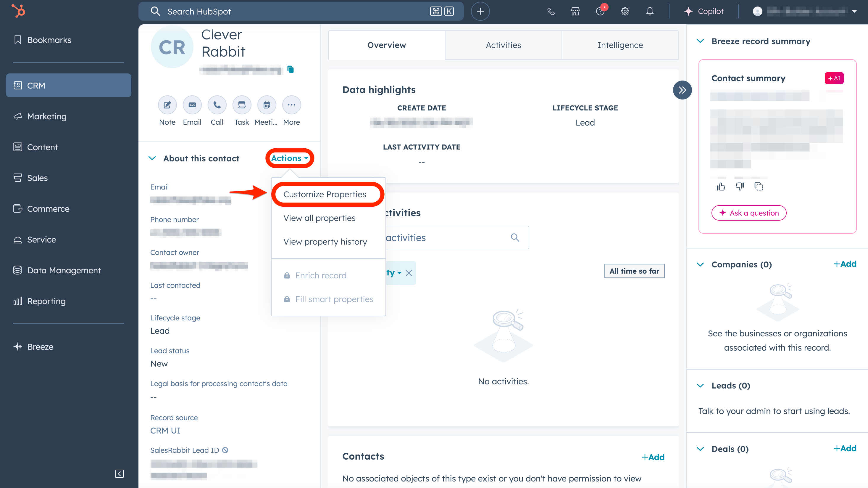Open the notifications bell
Screen dimensions: 868x488
pyautogui.click(x=650, y=12)
